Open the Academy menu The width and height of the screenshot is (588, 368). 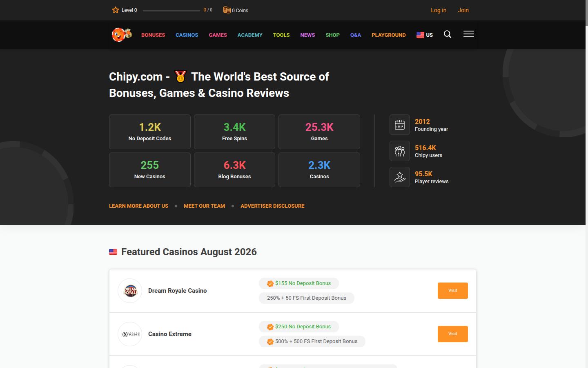(x=250, y=35)
